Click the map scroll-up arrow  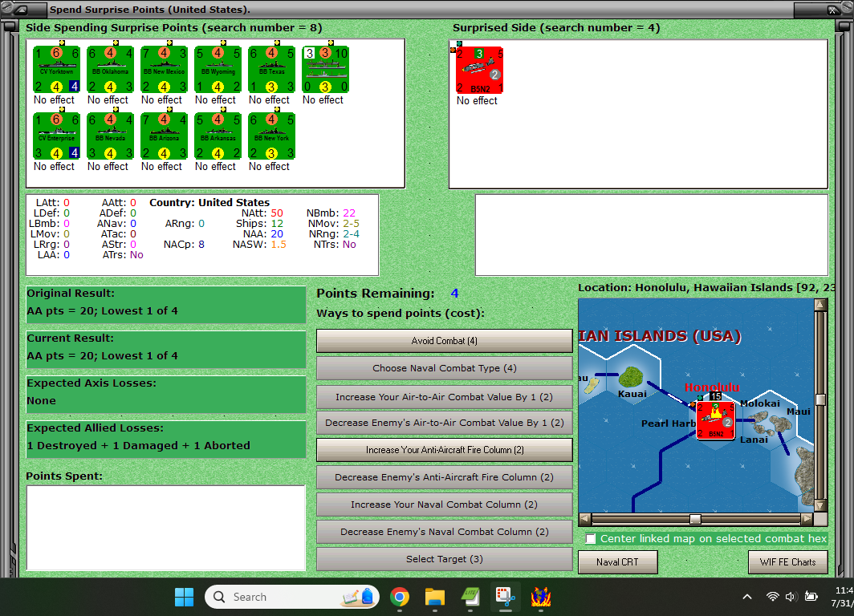pyautogui.click(x=820, y=305)
